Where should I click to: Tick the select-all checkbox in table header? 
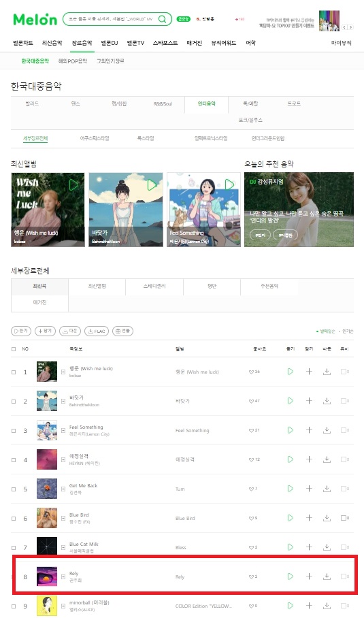coord(14,348)
